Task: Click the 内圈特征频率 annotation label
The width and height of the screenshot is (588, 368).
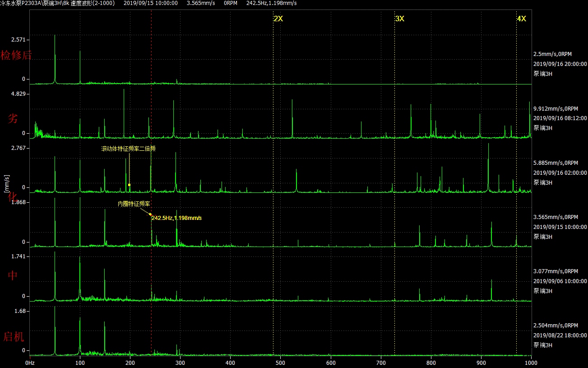Action: (134, 204)
